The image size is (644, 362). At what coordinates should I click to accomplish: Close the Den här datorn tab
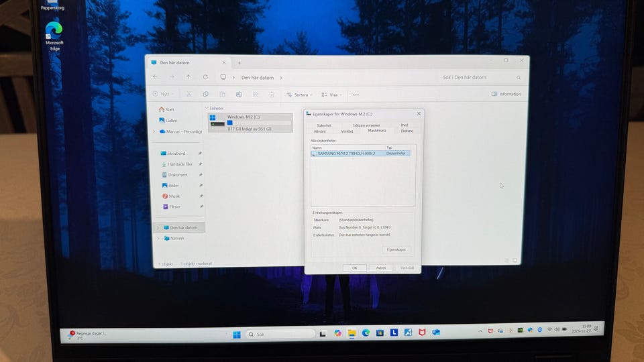click(224, 63)
